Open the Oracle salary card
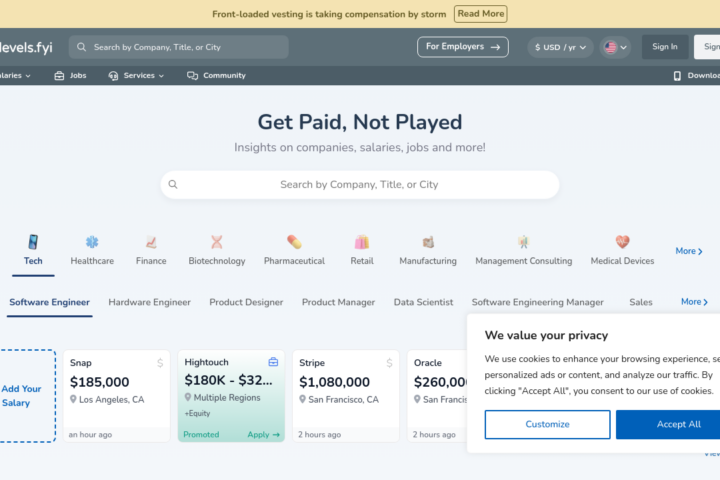Viewport: 720px width, 480px height. [437, 396]
